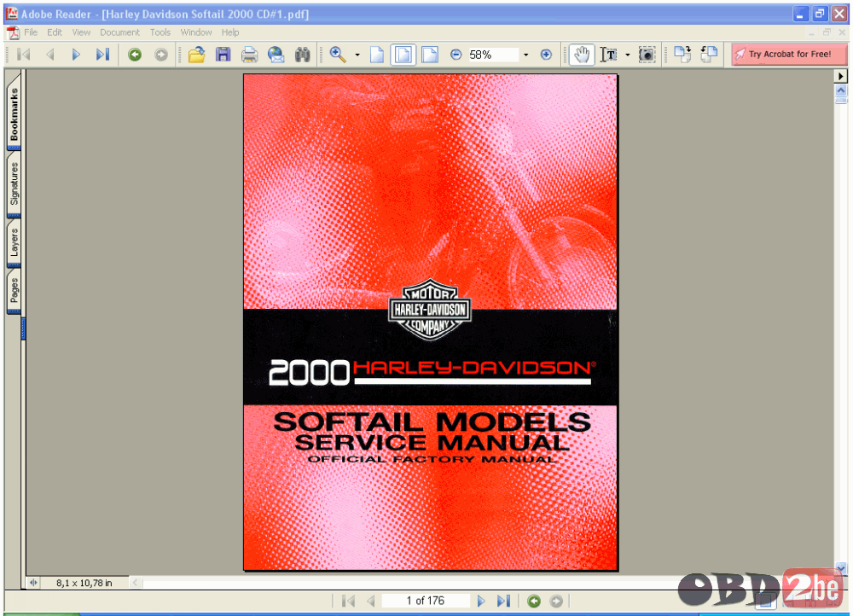Open the Bookmarks side panel tab
853x616 pixels.
15,113
